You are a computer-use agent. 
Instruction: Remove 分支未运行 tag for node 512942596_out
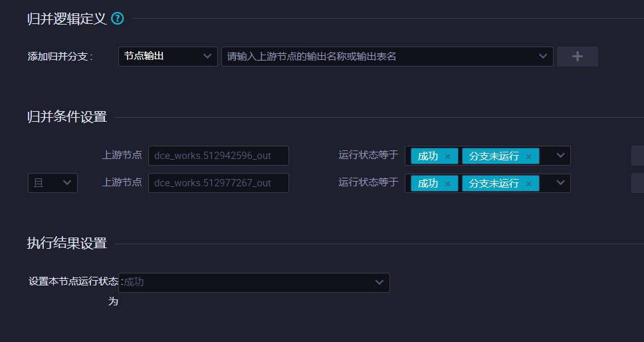click(529, 156)
